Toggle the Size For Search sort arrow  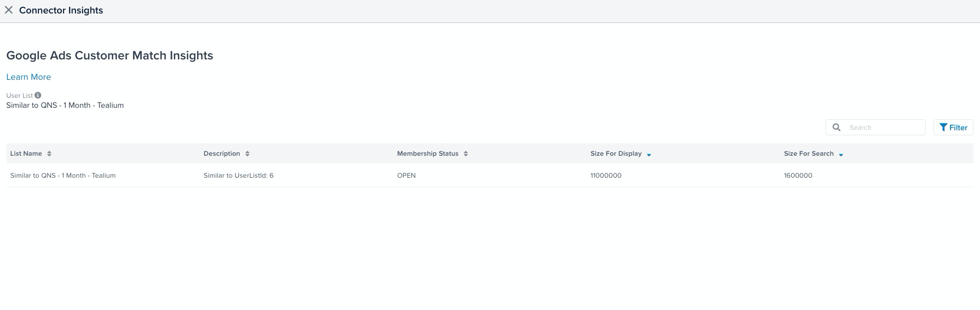tap(841, 155)
